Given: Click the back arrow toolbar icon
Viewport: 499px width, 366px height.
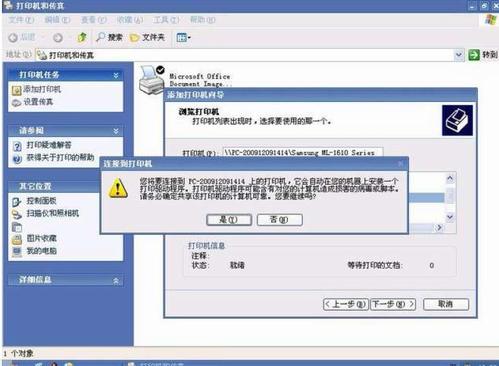Looking at the screenshot, I should (13, 38).
